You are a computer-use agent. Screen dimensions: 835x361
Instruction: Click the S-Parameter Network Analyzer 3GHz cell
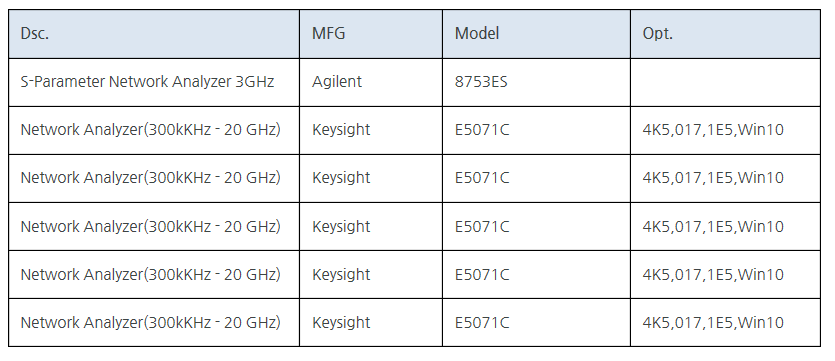pyautogui.click(x=154, y=82)
